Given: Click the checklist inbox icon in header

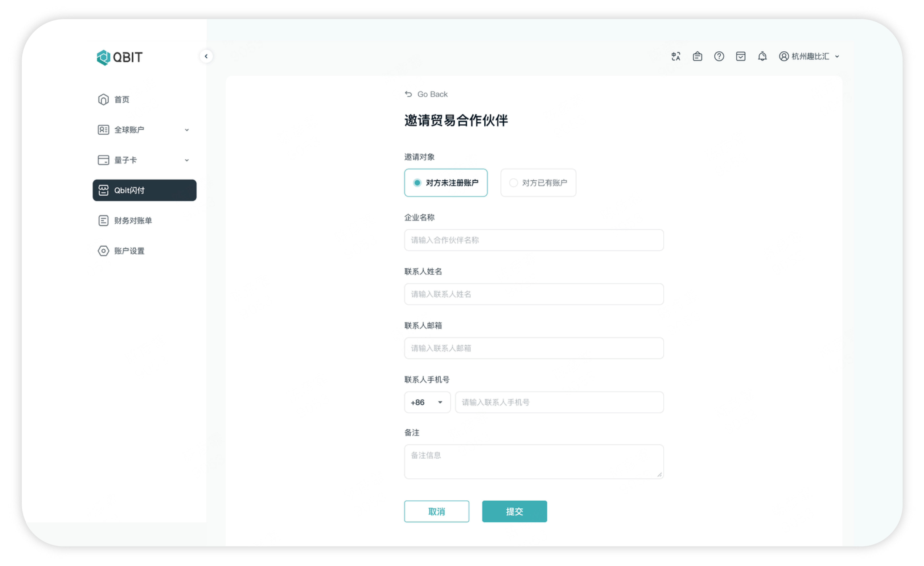Looking at the screenshot, I should [x=741, y=56].
